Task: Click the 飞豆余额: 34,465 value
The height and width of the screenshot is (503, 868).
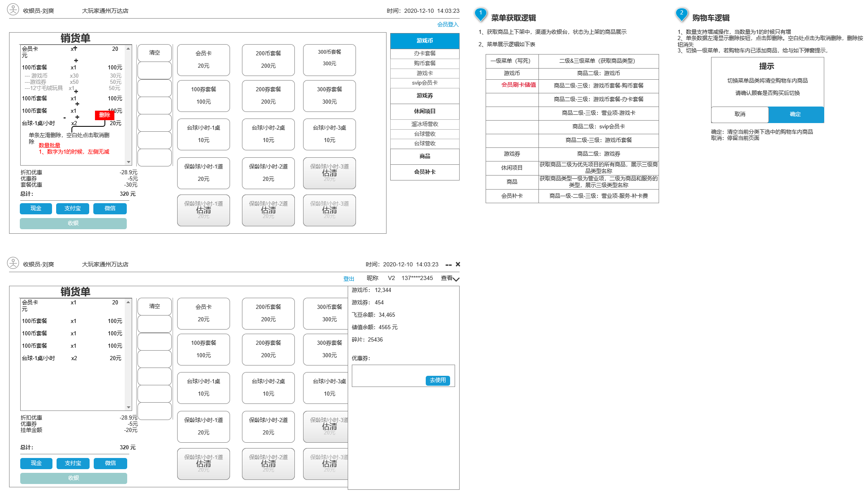Action: point(373,315)
